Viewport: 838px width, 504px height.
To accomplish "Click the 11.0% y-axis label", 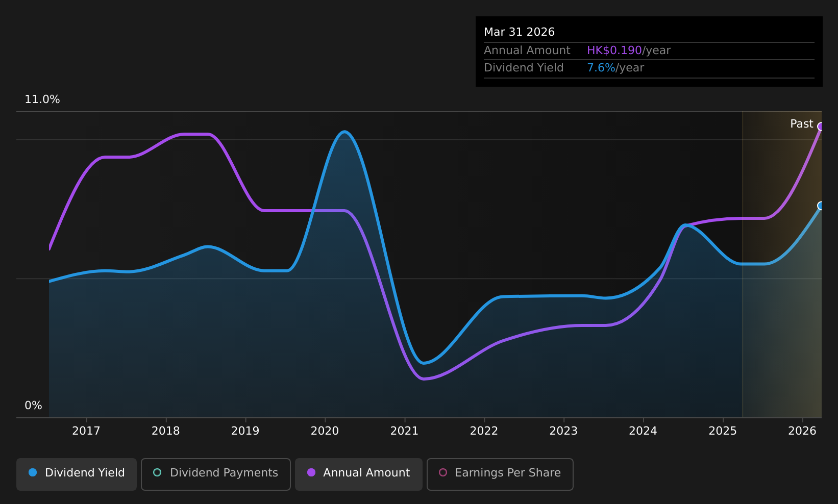I will tap(42, 99).
